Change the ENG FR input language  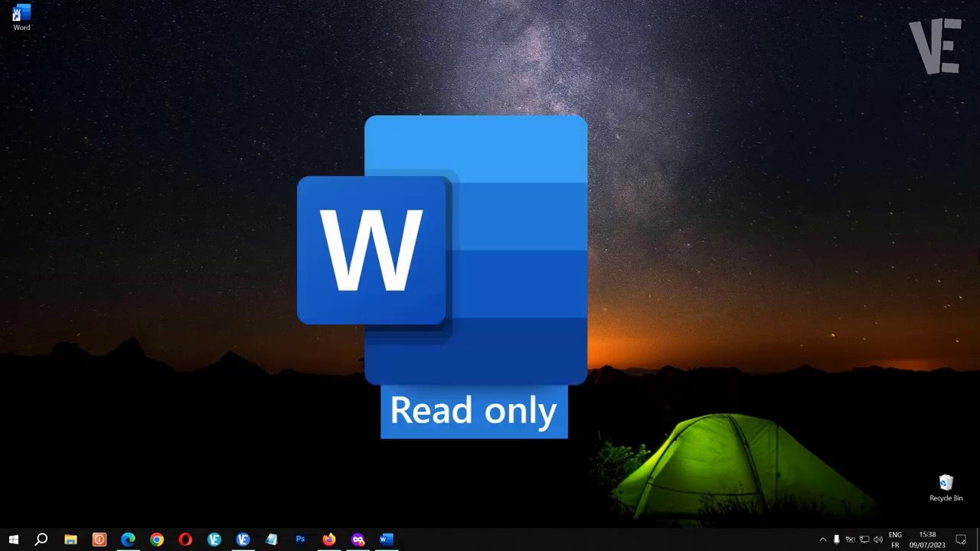[895, 540]
